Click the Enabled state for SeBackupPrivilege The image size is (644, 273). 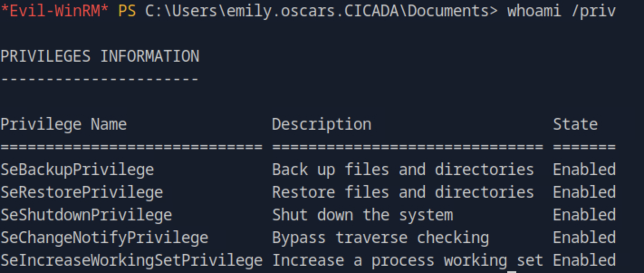(x=584, y=170)
